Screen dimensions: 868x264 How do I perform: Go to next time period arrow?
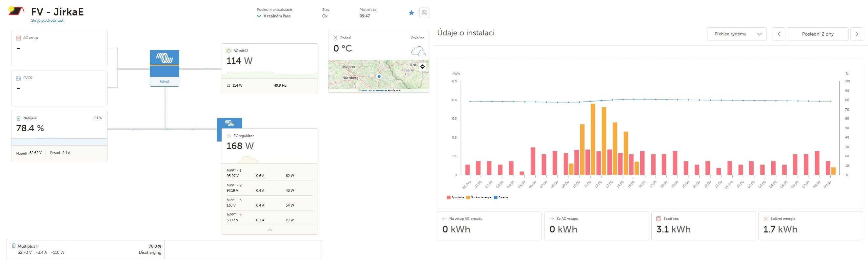pyautogui.click(x=857, y=34)
